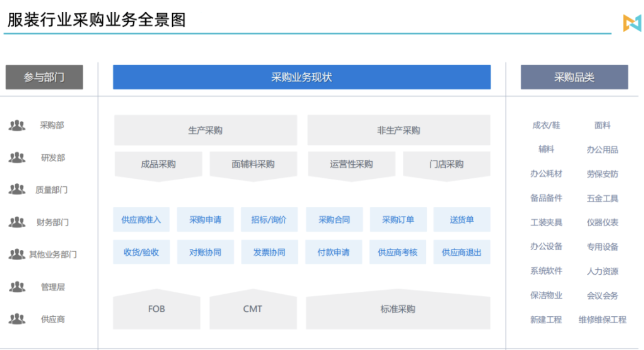This screenshot has width=644, height=350.
Task: Click the 维修维保工程 category
Action: coord(602,320)
